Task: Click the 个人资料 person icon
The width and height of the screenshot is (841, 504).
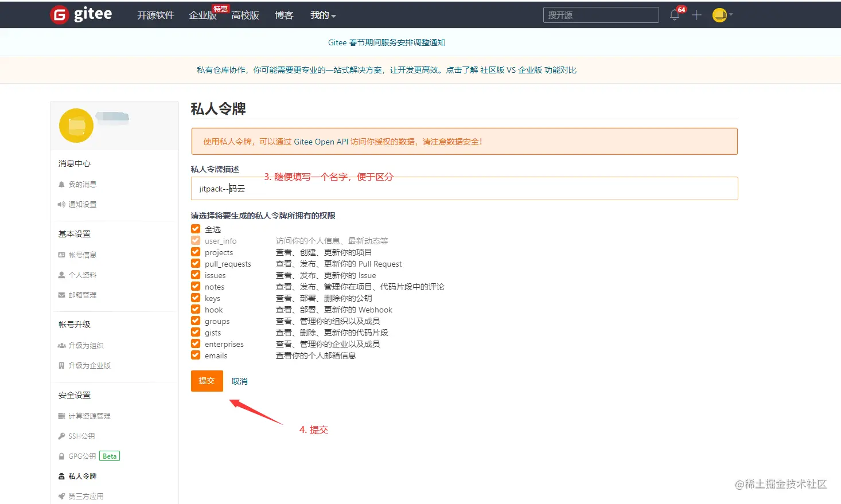Action: point(61,275)
